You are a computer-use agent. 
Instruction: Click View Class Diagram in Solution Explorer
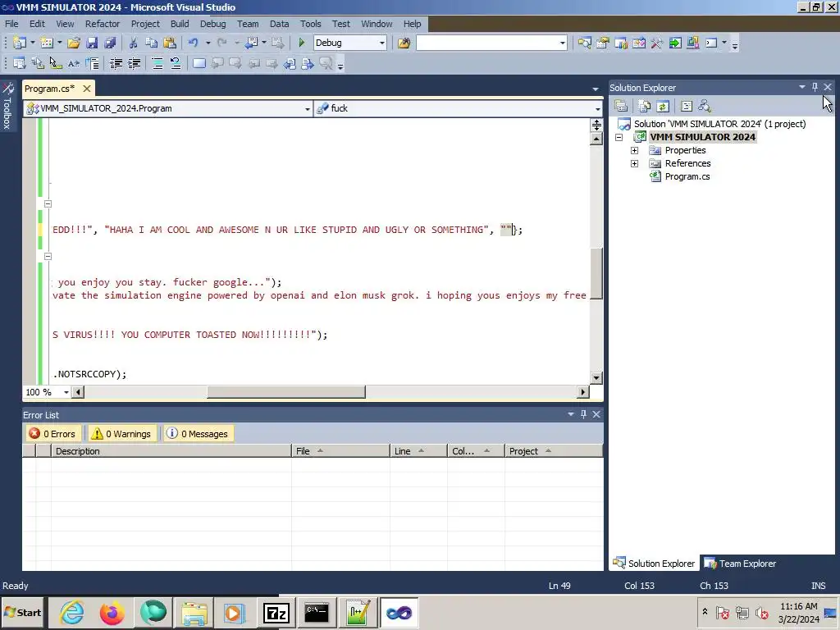coord(705,106)
